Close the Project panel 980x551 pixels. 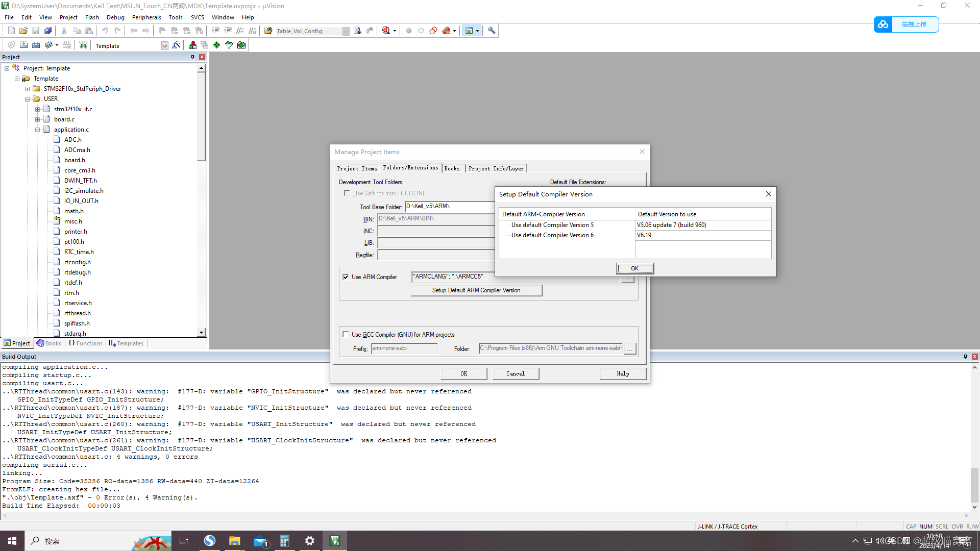pyautogui.click(x=202, y=57)
